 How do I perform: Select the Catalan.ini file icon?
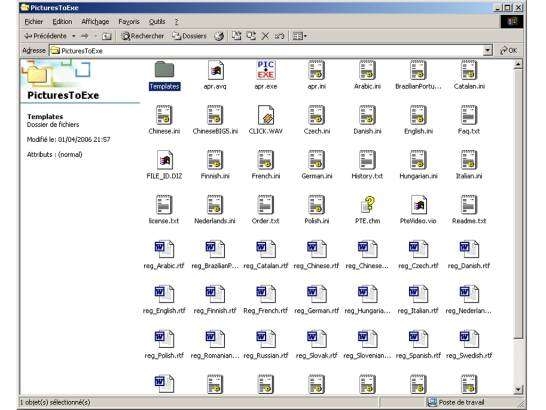[469, 70]
